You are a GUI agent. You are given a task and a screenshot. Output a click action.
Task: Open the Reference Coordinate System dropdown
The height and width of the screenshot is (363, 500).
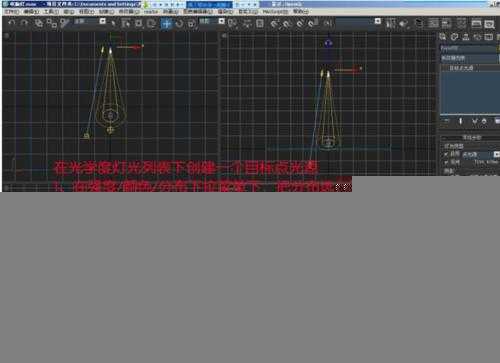coord(212,21)
